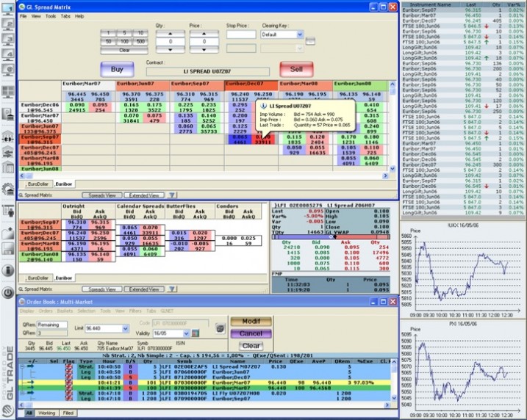The image size is (527, 420).
Task: Set quantity preset 100
Action: point(124,42)
